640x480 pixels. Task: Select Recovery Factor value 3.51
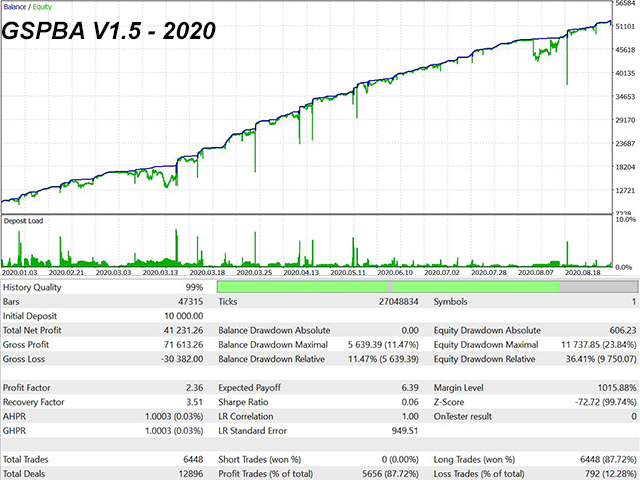click(x=195, y=402)
